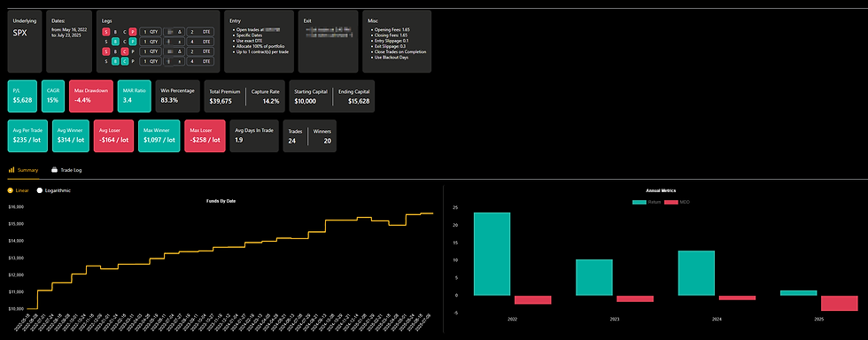Click the 2025 red MDD bar
Image resolution: width=868 pixels, height=340 pixels.
840,303
